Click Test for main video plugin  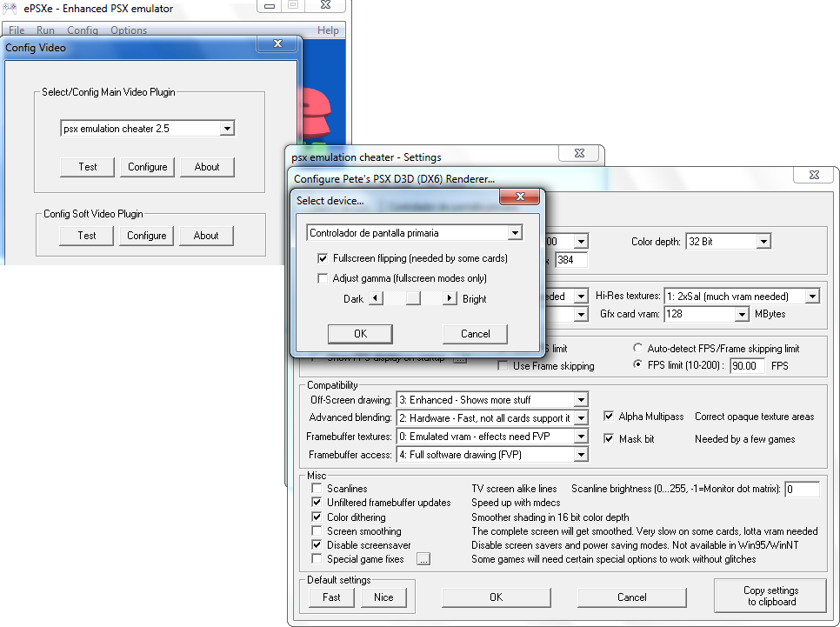coord(87,167)
